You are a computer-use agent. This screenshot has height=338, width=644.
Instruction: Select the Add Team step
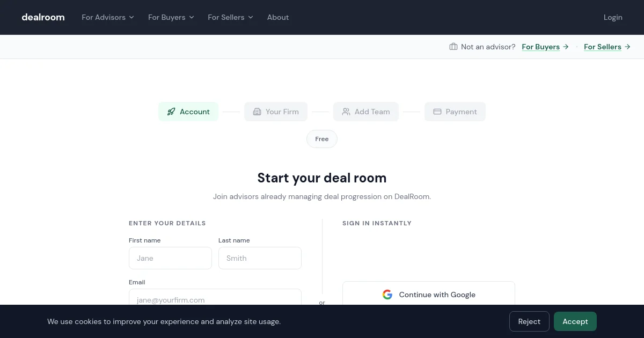(x=366, y=112)
